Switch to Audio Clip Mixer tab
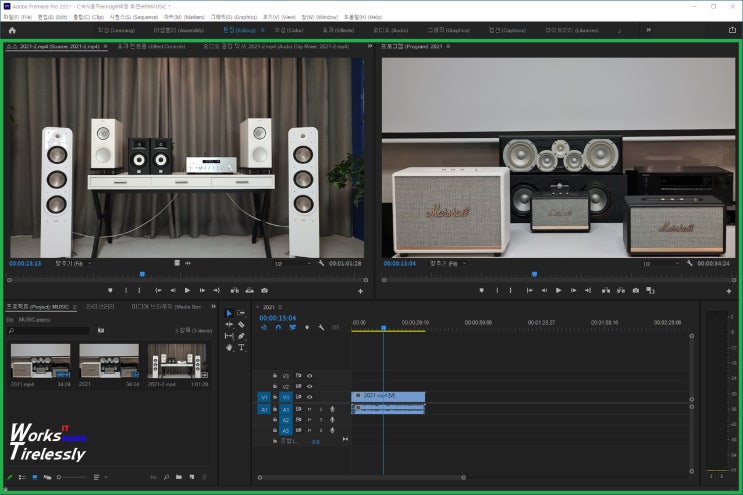The image size is (743, 495). [276, 46]
